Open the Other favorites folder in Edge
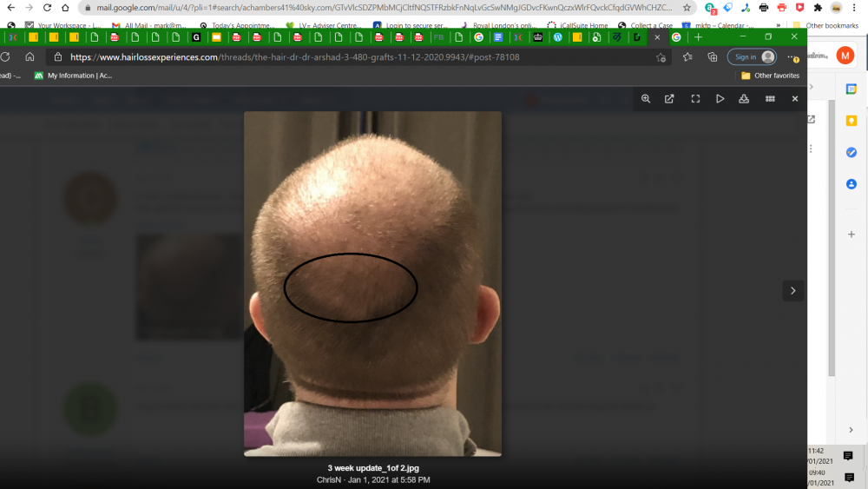Image resolution: width=868 pixels, height=489 pixels. (770, 76)
